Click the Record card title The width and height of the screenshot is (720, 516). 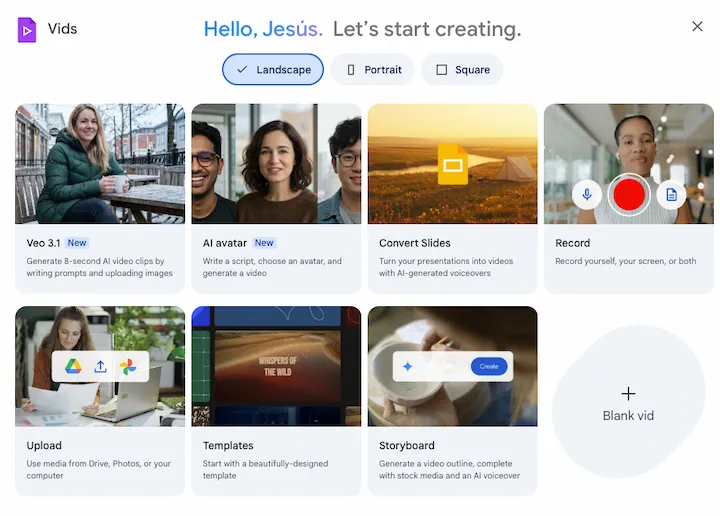click(573, 243)
